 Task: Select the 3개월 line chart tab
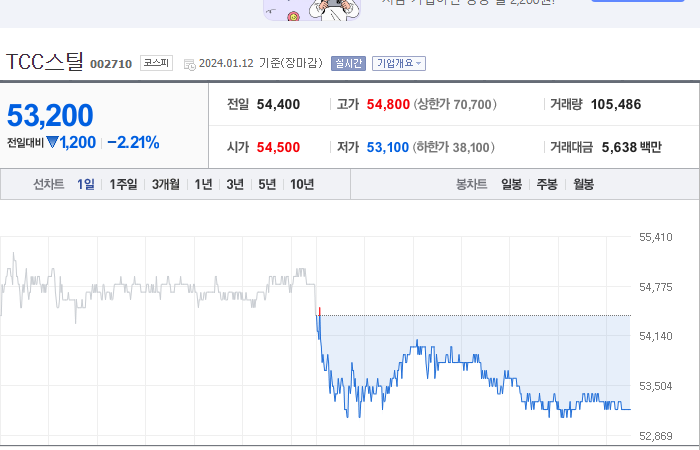click(x=166, y=184)
